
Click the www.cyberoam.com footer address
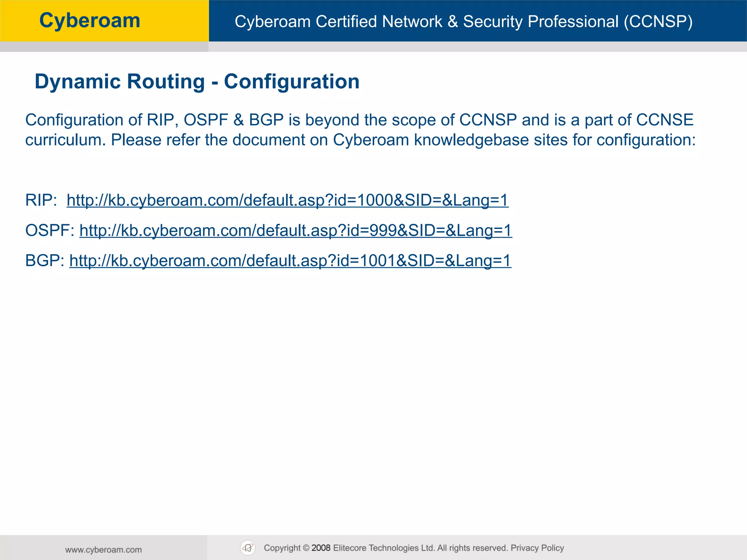point(104,550)
